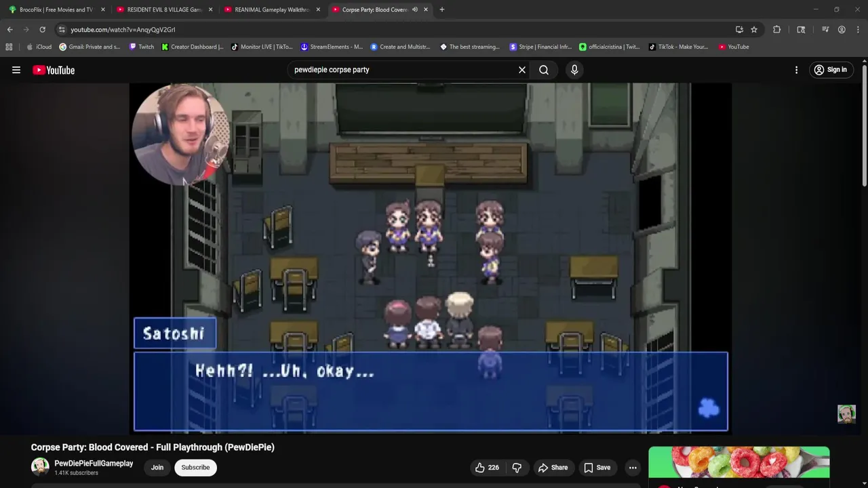Open the Gmail bookmark

(x=90, y=47)
